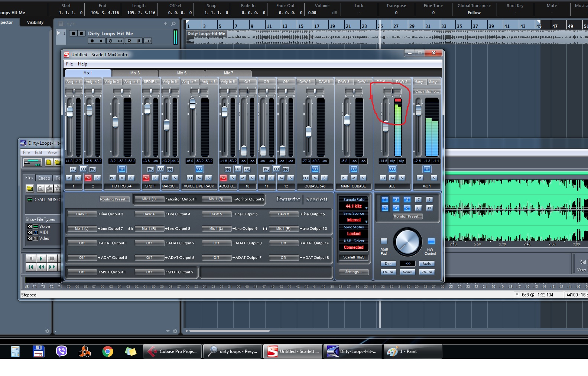The width and height of the screenshot is (588, 376).
Task: Mute channel 1 in MixControl
Action: [x=69, y=178]
